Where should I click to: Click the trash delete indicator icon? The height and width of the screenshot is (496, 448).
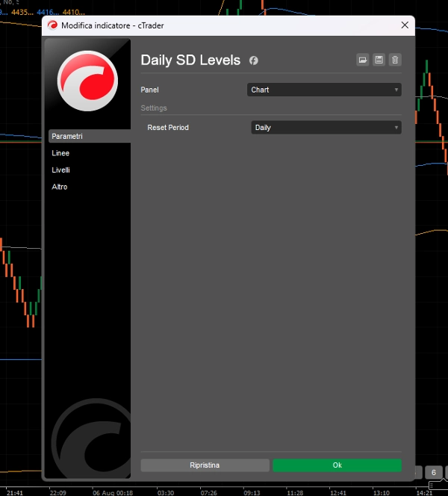point(395,60)
